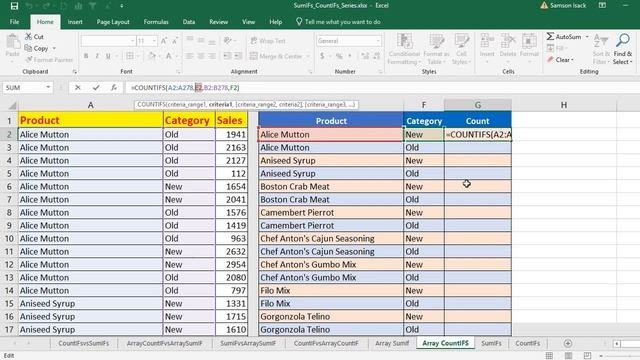Screen dimensions: 640x360
Task: Toggle Bold formatting
Action: click(x=86, y=56)
